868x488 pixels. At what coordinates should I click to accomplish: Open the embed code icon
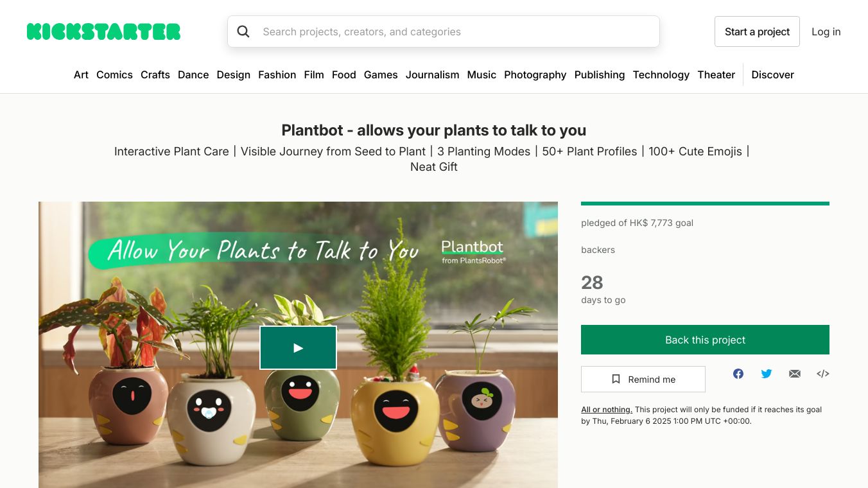coord(823,374)
